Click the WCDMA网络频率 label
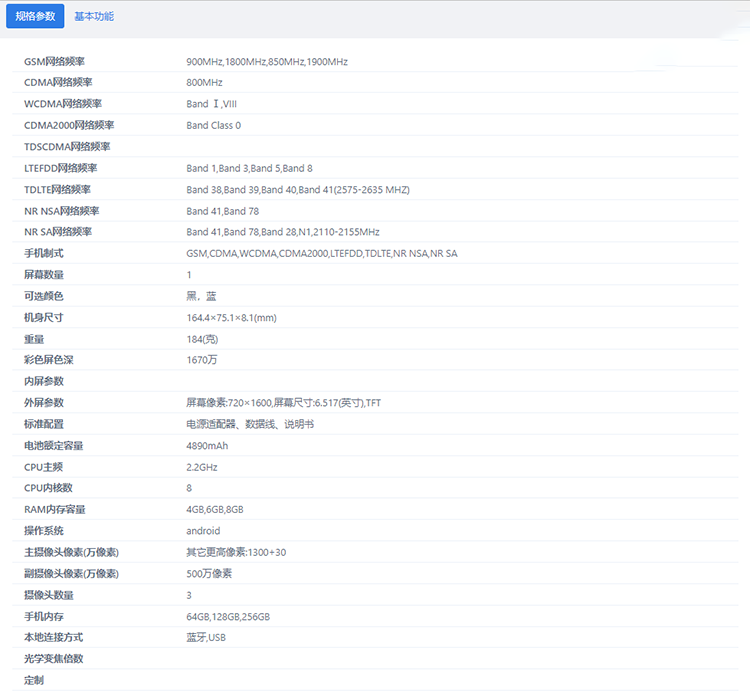This screenshot has height=693, width=750. [63, 104]
